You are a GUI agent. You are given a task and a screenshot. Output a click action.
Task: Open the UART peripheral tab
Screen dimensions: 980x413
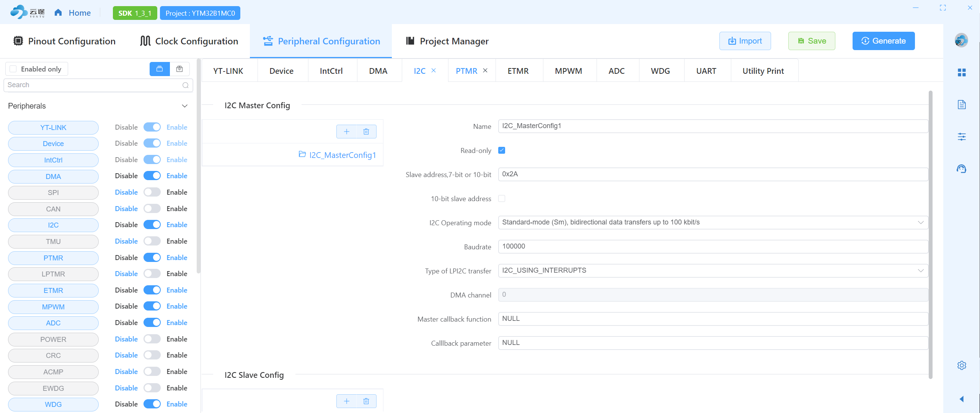[x=706, y=71]
